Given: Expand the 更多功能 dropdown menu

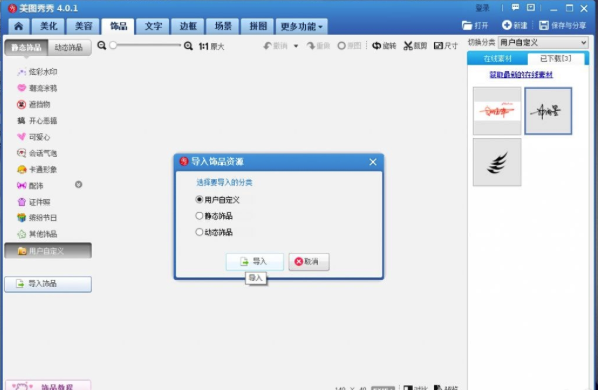Looking at the screenshot, I should click(x=301, y=26).
